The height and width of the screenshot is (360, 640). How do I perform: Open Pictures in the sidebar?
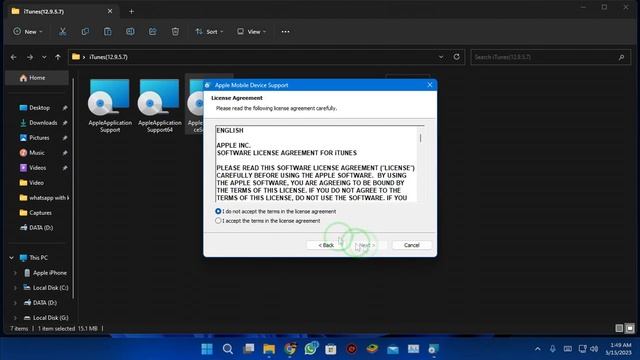(39, 138)
